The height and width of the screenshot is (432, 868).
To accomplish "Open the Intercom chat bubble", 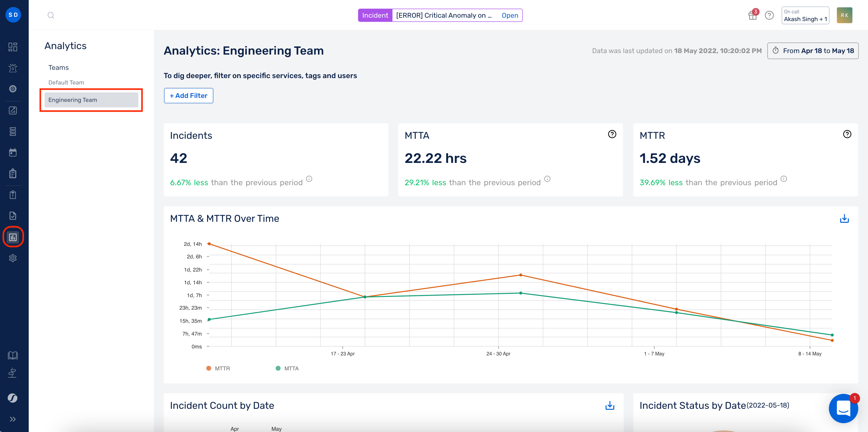I will pos(843,409).
